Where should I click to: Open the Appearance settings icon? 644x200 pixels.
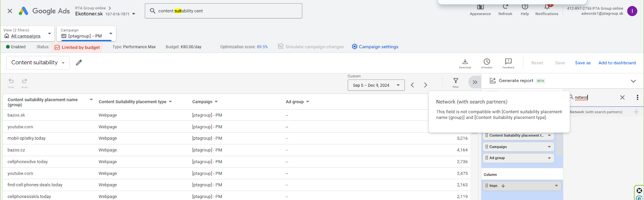click(x=480, y=7)
